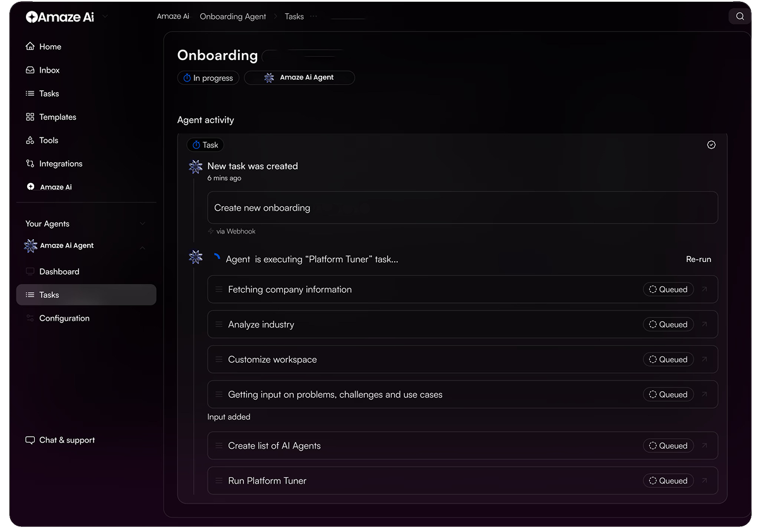Screen dimensions: 761x532
Task: Click the "Create new onboarding" message box
Action: point(462,208)
